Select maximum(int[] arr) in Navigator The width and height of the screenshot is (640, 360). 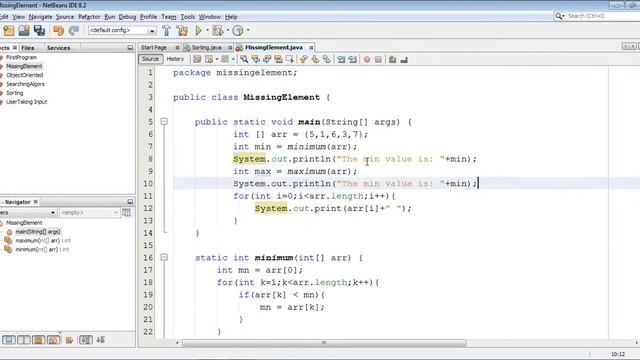(42, 240)
